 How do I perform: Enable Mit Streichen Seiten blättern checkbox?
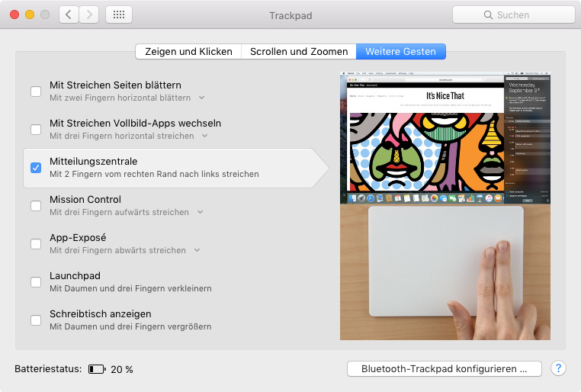tap(36, 92)
